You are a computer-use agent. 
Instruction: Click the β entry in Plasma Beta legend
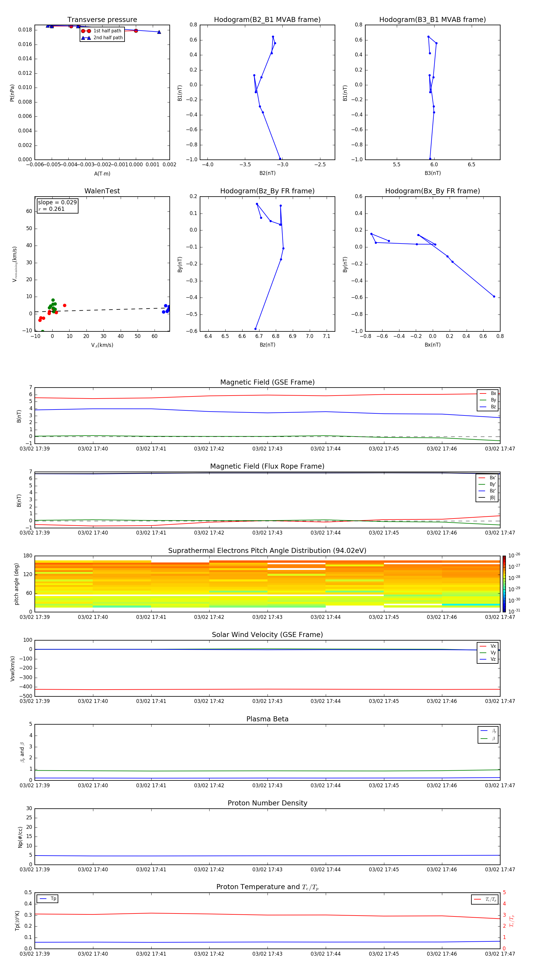click(488, 739)
